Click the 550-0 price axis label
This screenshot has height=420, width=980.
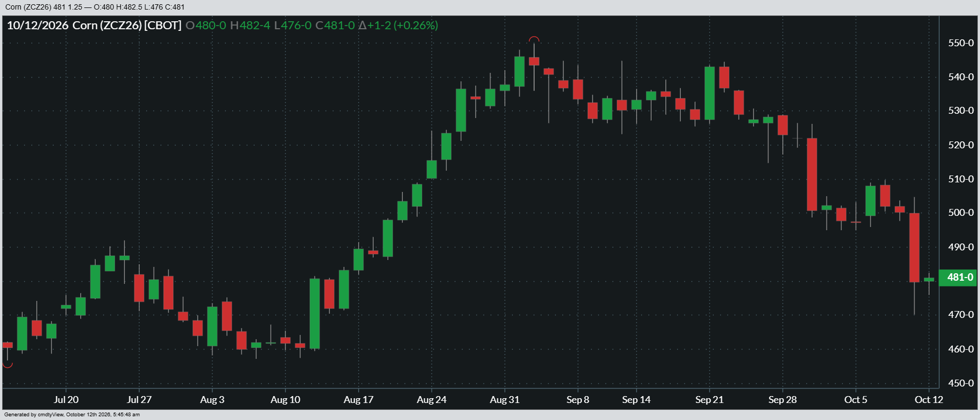point(961,43)
